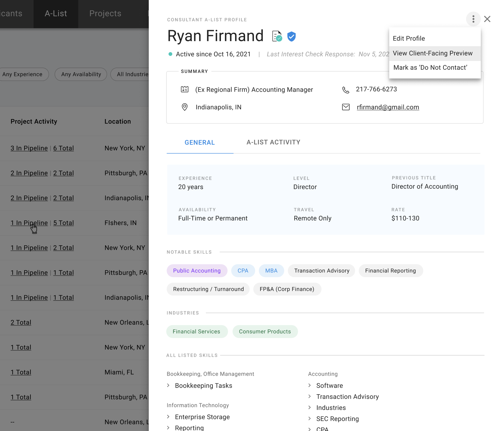Open the 3 In Pipeline link for New York
Screen dimensions: 504x431
29,148
